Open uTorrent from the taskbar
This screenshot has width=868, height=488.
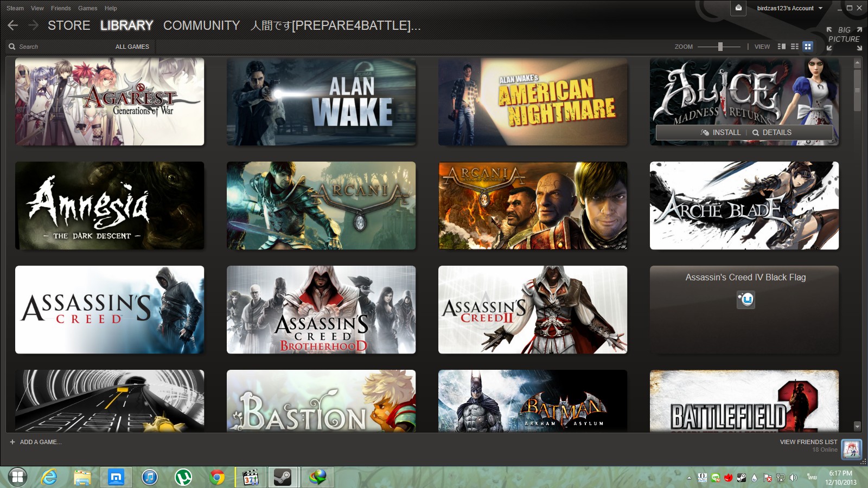tap(183, 477)
